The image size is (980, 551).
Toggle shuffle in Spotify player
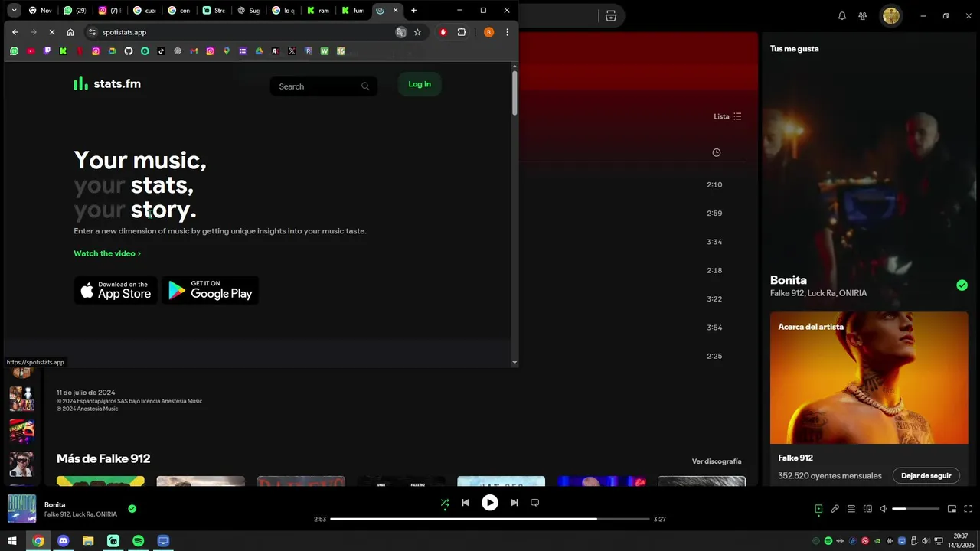pos(445,503)
